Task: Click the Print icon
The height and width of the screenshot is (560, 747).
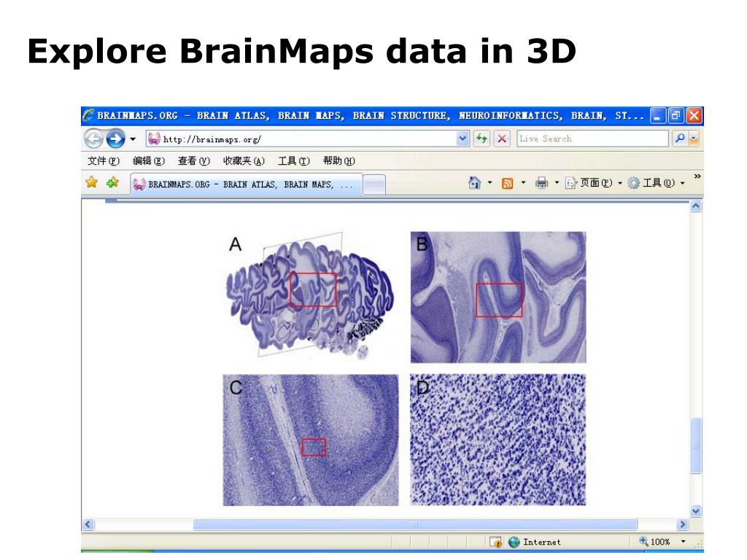Action: 542,183
